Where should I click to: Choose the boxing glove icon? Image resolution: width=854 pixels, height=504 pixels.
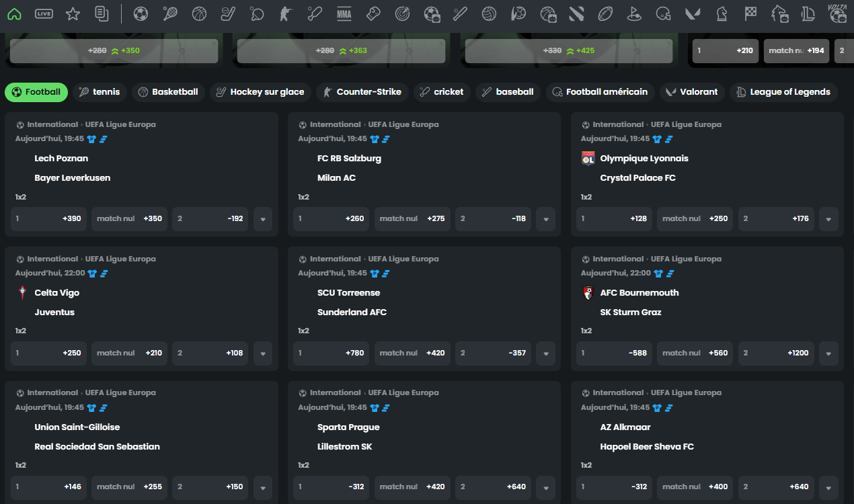click(374, 13)
